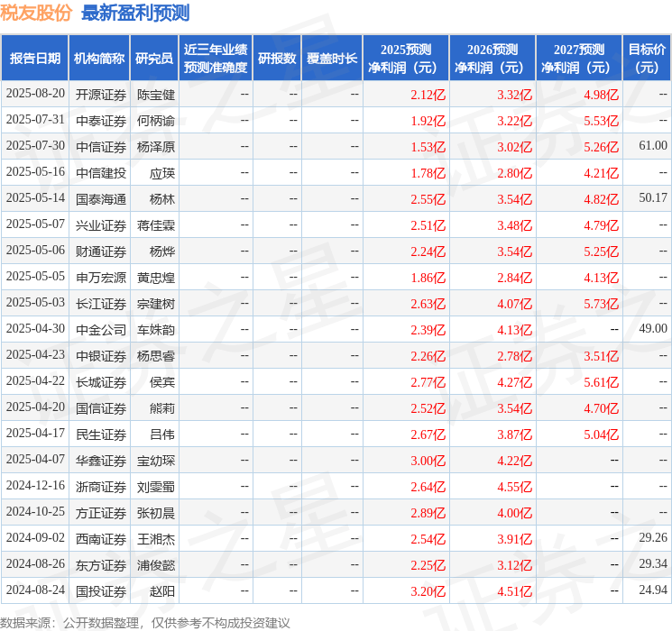The width and height of the screenshot is (672, 631).
Task: Open the 开源证券 institution cell
Action: 100,94
